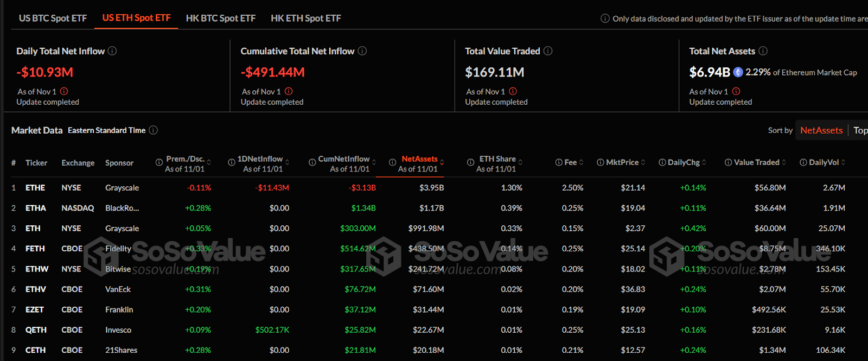The height and width of the screenshot is (361, 868).
Task: Click $502.17K inflow in QETH row
Action: pyautogui.click(x=272, y=330)
